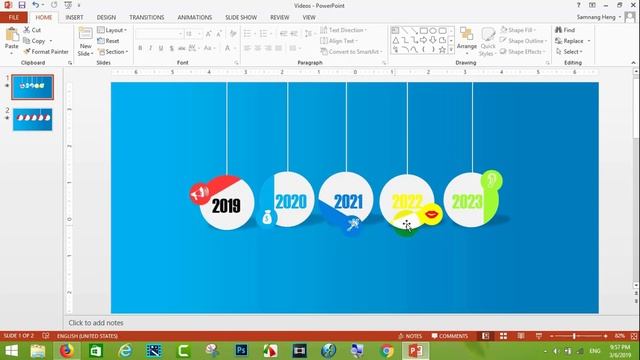640x360 pixels.
Task: Toggle Strikethrough formatting
Action: tap(182, 48)
